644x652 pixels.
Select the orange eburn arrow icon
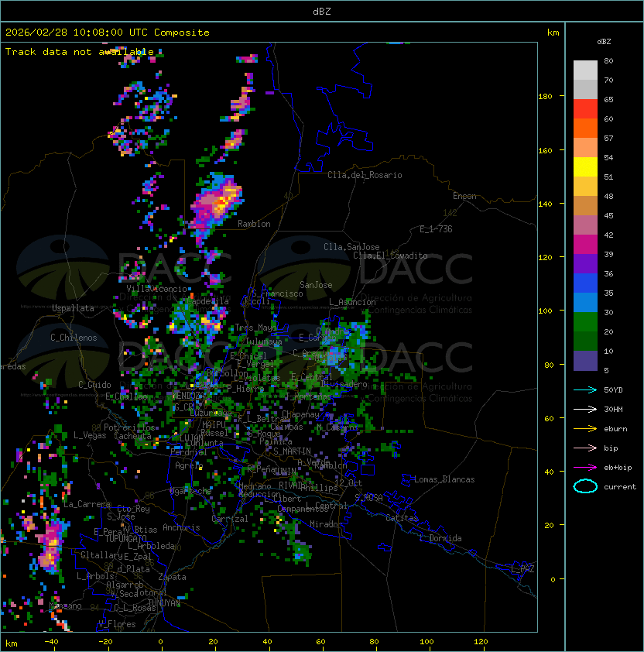click(x=586, y=429)
